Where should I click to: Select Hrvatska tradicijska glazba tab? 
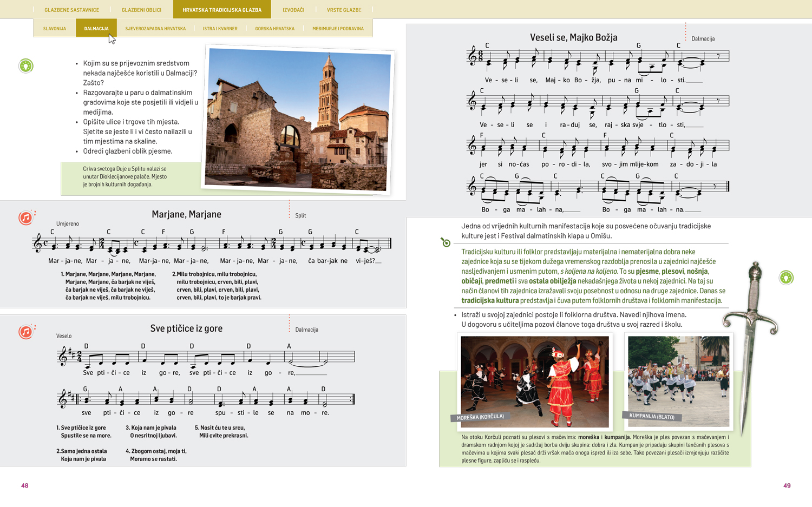pos(222,10)
